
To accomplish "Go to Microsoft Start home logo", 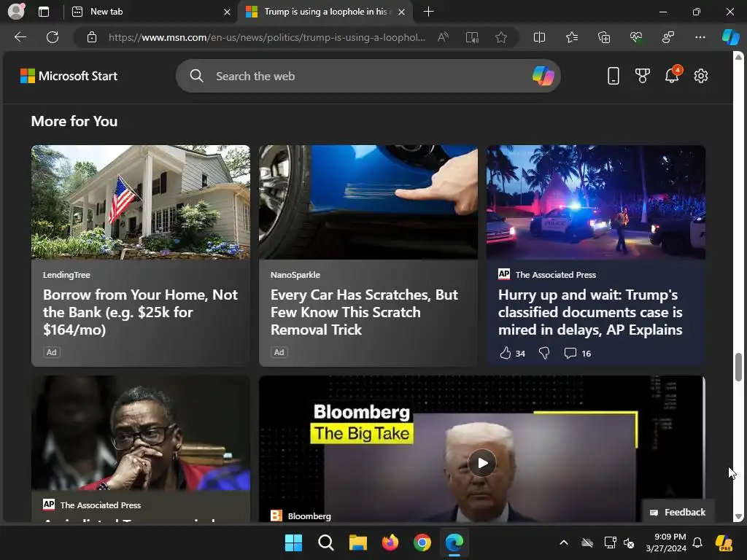I will 69,76.
